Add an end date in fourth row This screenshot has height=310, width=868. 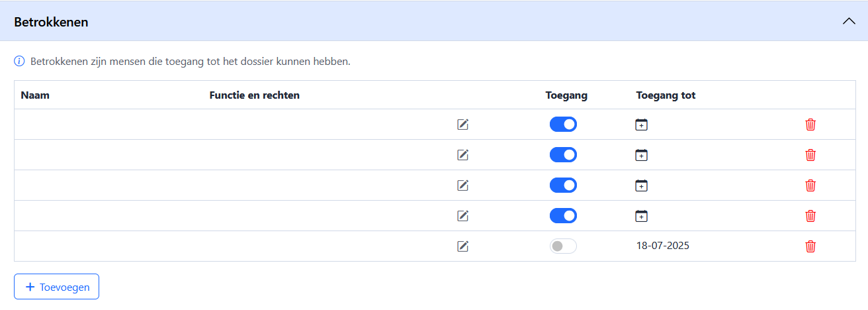641,216
